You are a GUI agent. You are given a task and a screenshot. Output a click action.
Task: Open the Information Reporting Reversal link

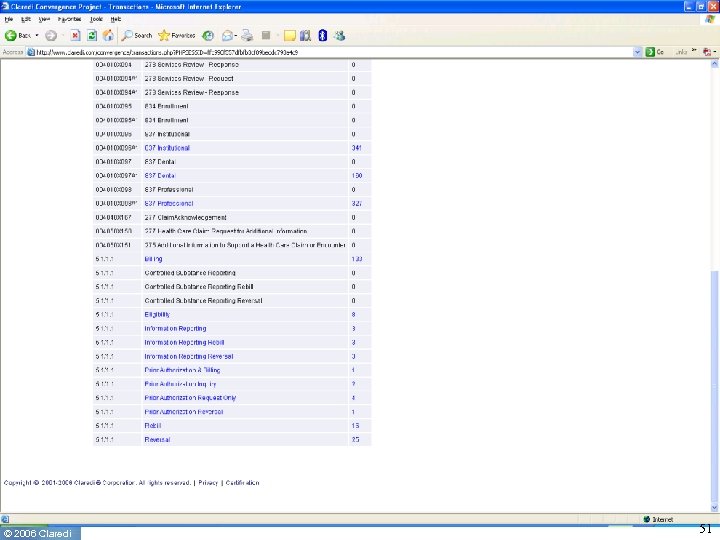tap(189, 356)
